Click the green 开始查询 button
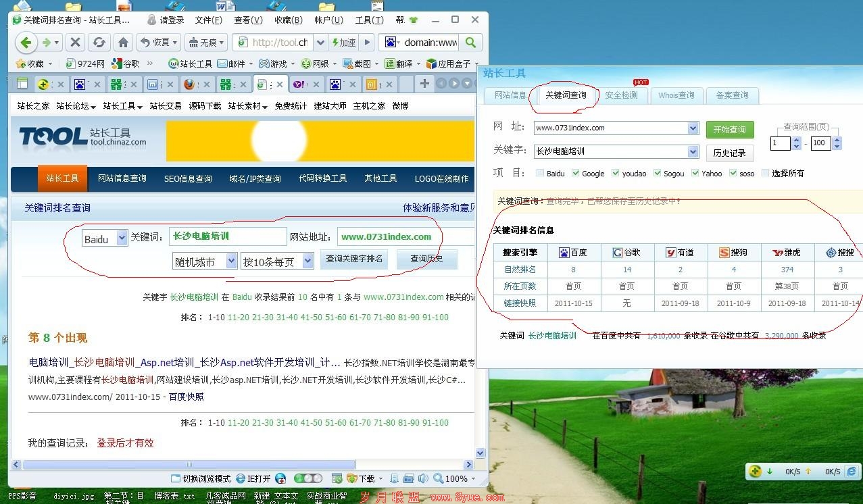 (729, 129)
